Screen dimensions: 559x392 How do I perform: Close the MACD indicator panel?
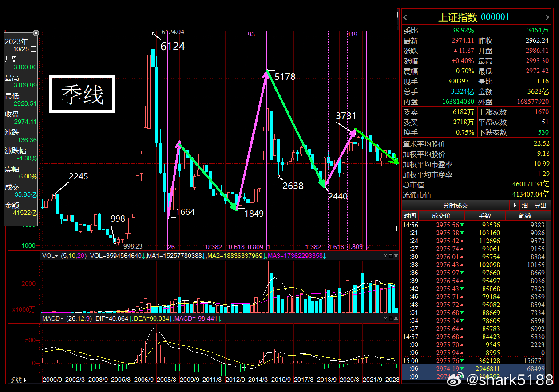396,319
